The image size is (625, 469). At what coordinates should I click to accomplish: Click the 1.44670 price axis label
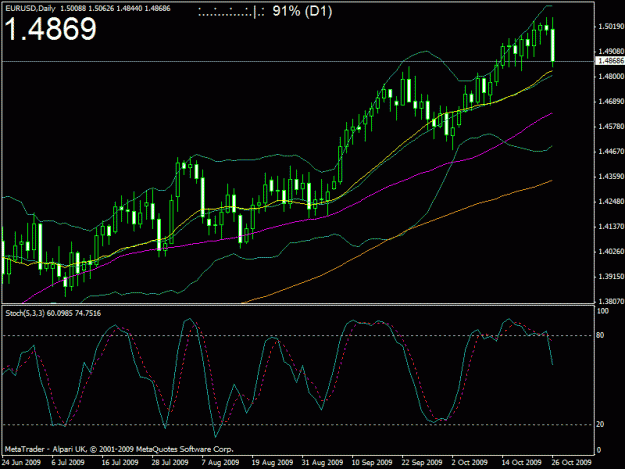pyautogui.click(x=611, y=151)
